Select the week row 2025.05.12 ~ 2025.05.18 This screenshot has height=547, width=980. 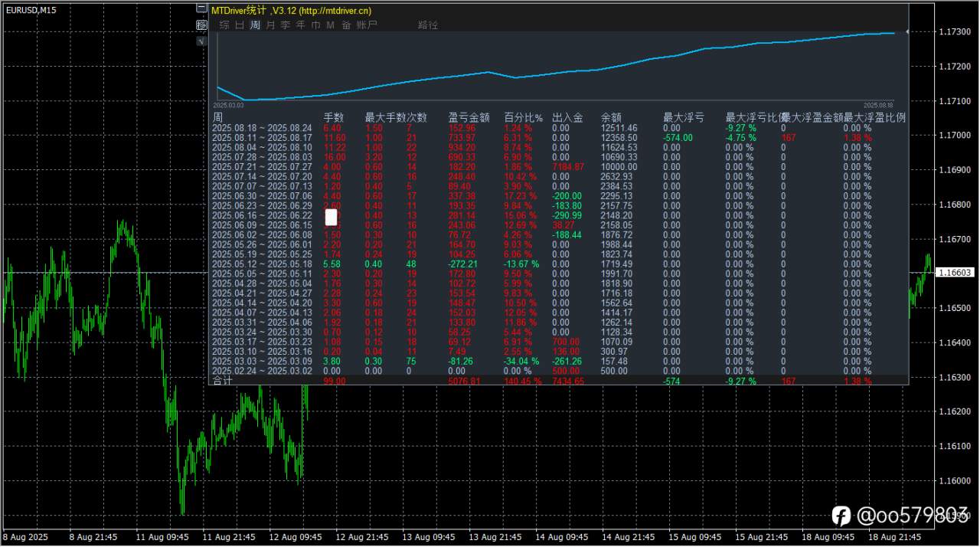(x=558, y=264)
